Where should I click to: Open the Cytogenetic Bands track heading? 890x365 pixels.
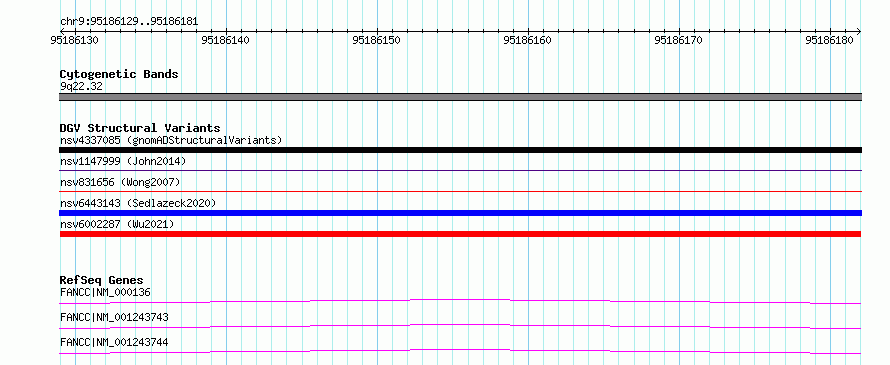(x=119, y=74)
